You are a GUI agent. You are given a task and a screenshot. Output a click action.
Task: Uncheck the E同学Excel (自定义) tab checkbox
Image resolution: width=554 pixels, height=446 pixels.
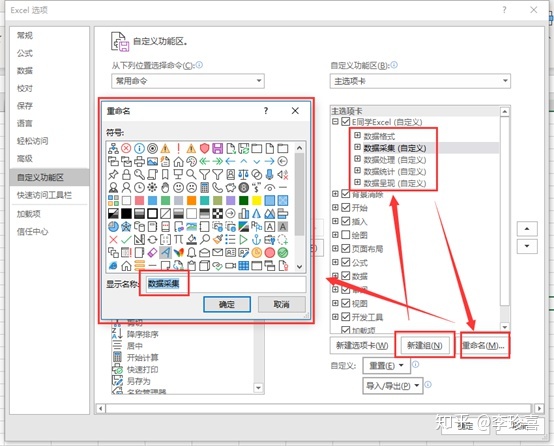(x=346, y=122)
